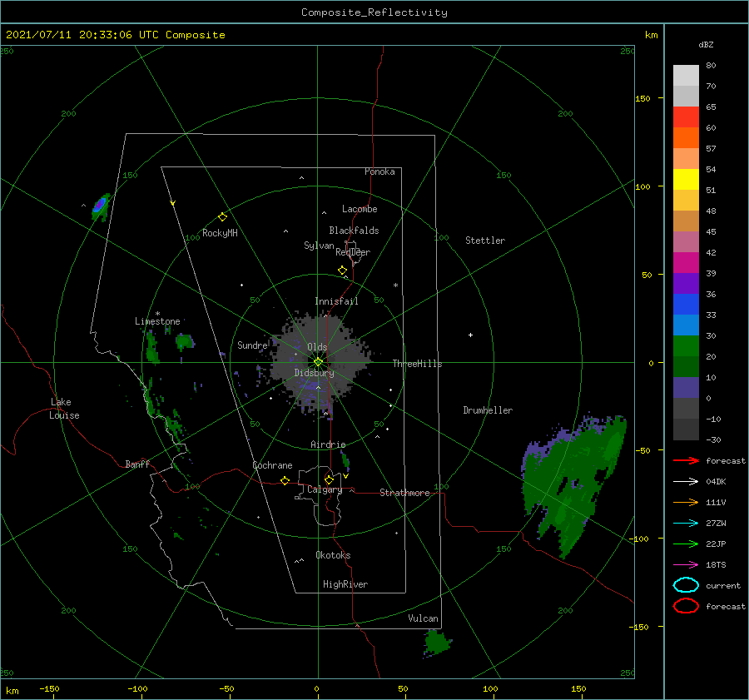Click the Didsbury label
The height and width of the screenshot is (700, 749).
(315, 373)
